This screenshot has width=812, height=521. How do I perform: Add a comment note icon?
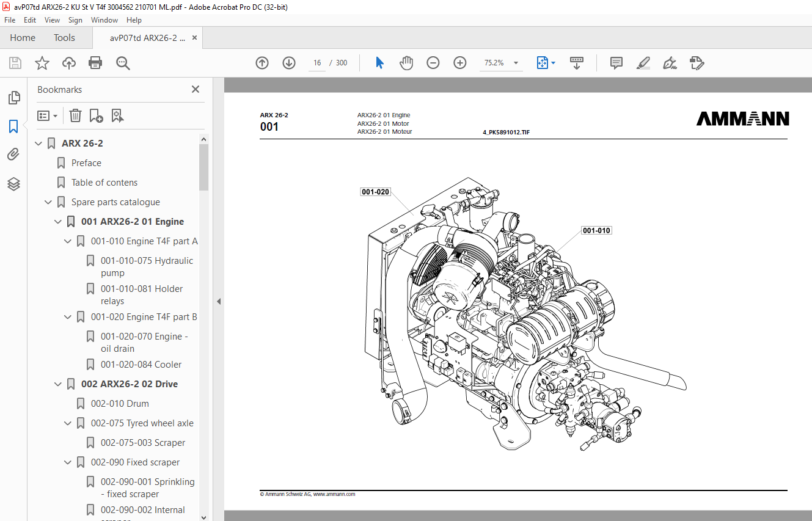click(x=616, y=63)
